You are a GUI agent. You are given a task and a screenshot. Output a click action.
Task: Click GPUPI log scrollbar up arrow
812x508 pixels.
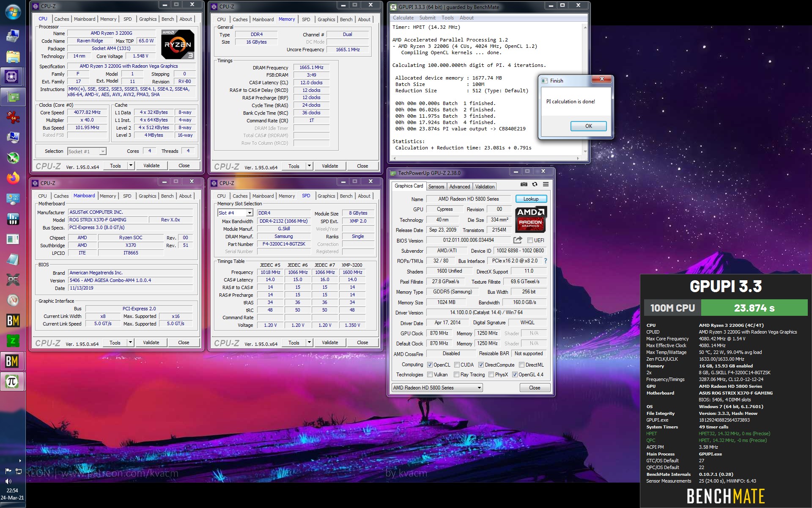click(x=585, y=28)
